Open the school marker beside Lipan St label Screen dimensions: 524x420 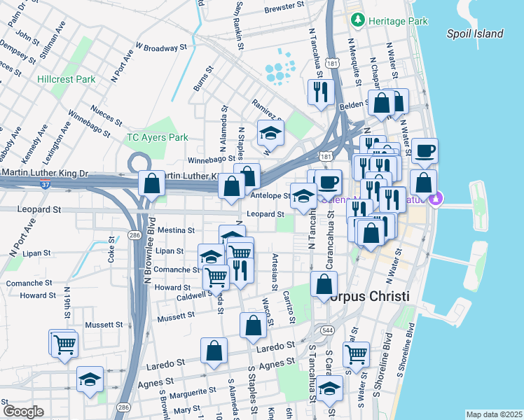[211, 257]
